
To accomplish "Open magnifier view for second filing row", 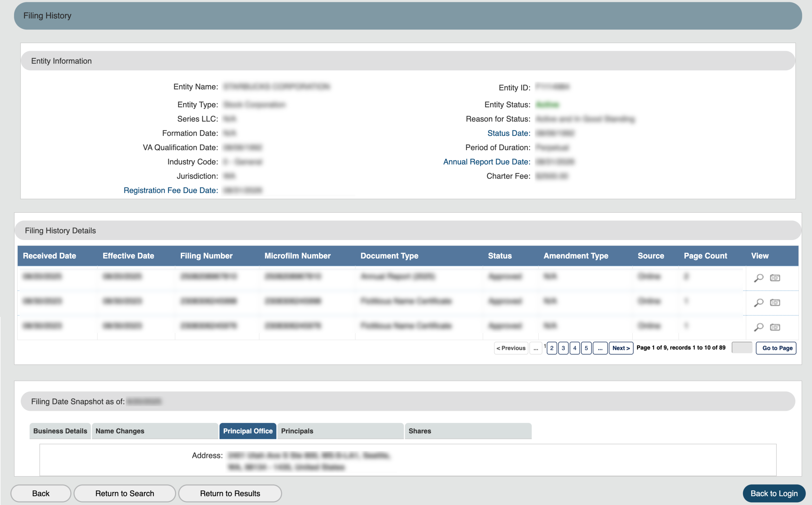I will pyautogui.click(x=759, y=303).
